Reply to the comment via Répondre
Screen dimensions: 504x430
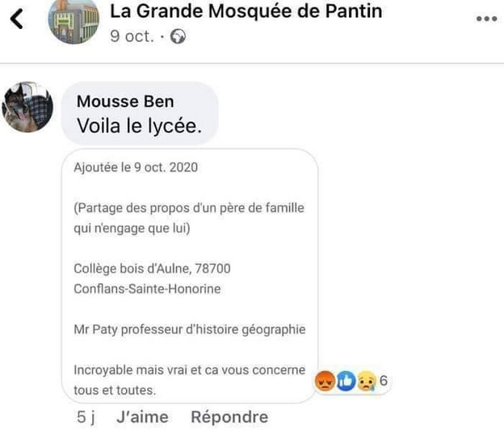[x=229, y=417]
